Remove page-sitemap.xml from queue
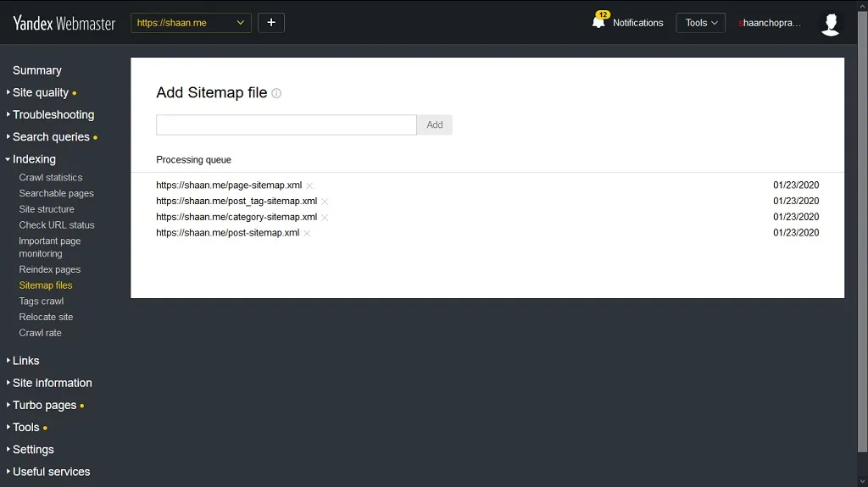 [309, 185]
